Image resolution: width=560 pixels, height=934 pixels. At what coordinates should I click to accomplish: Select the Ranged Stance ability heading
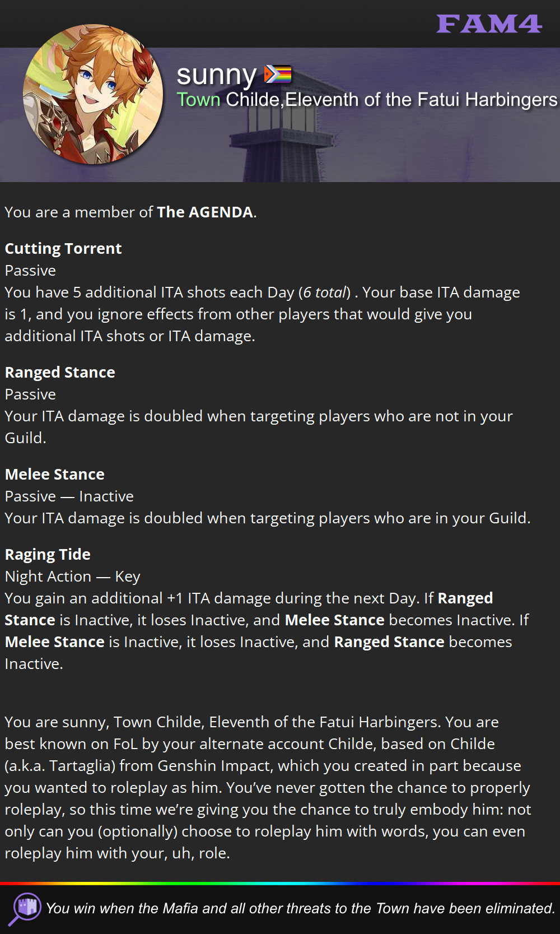(60, 372)
